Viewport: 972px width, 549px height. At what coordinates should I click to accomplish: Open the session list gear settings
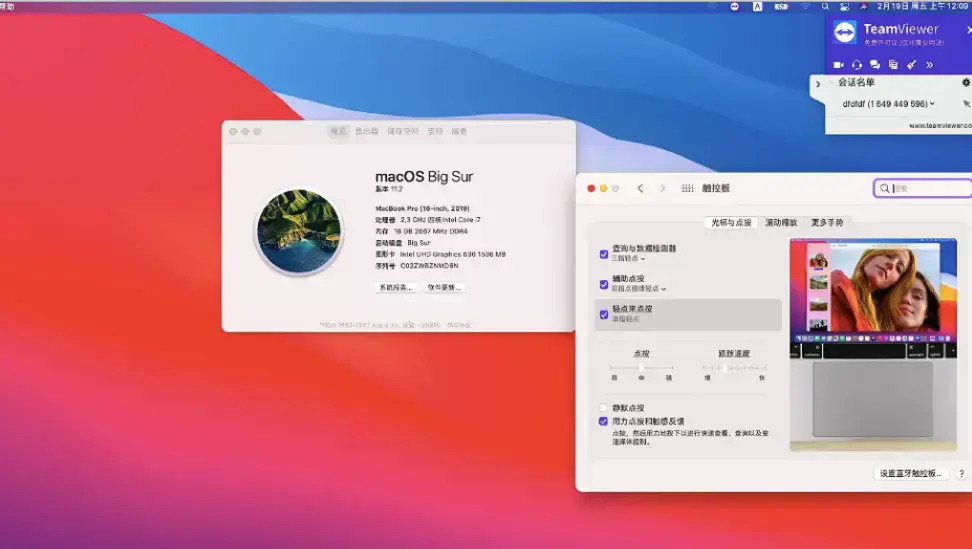tap(966, 82)
